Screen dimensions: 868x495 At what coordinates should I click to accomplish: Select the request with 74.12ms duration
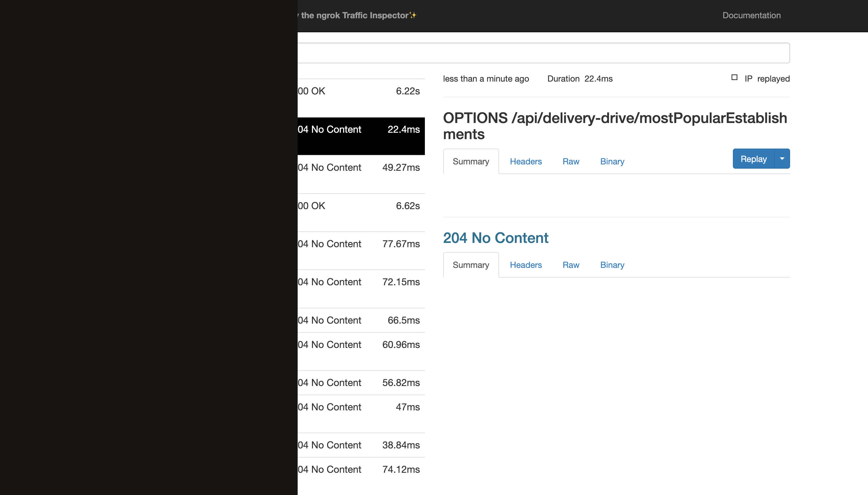360,469
